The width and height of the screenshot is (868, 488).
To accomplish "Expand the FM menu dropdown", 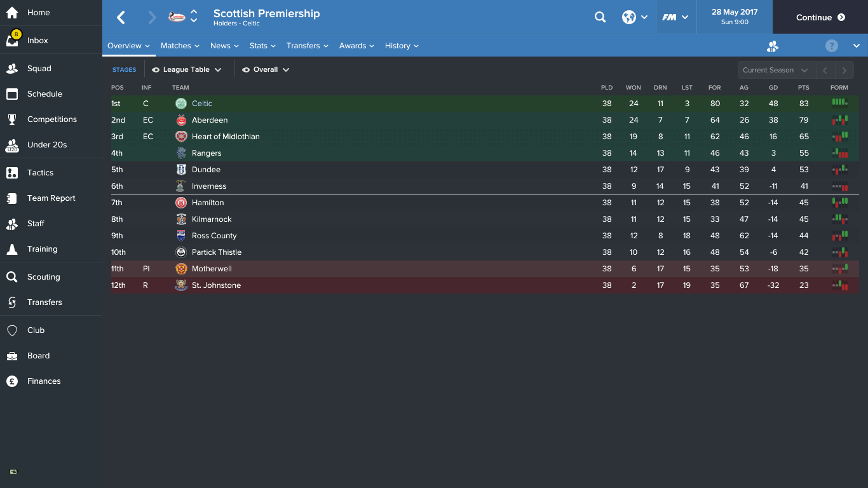I will click(x=675, y=17).
